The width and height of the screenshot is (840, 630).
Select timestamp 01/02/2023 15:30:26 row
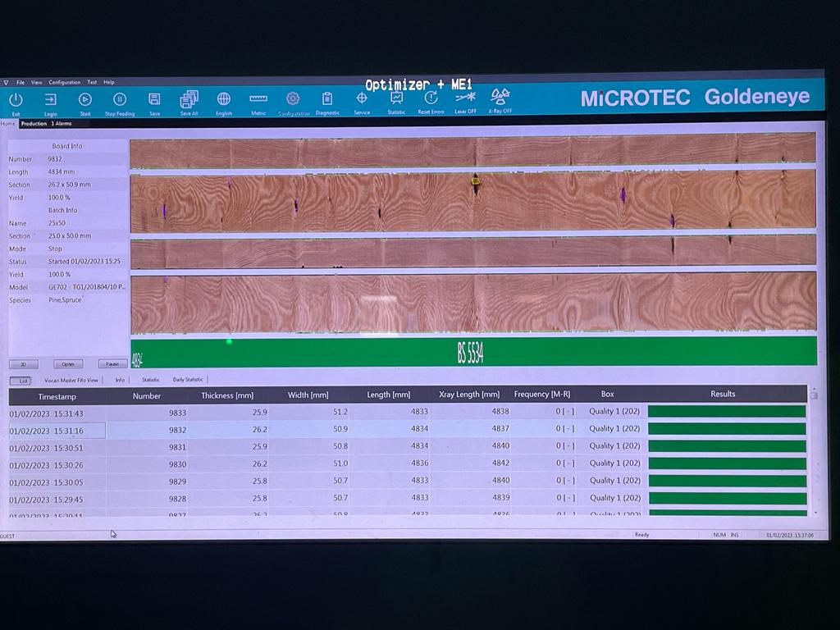pyautogui.click(x=409, y=464)
